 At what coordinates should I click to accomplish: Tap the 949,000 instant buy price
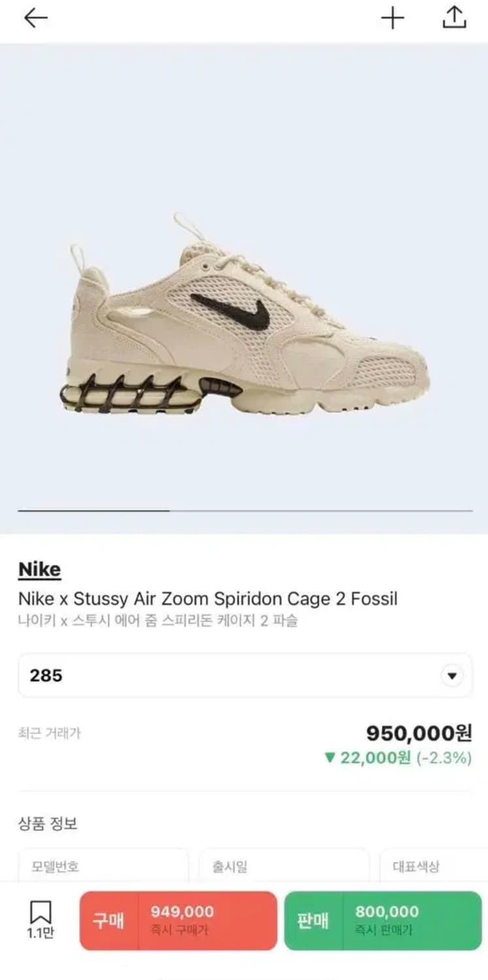(x=182, y=912)
